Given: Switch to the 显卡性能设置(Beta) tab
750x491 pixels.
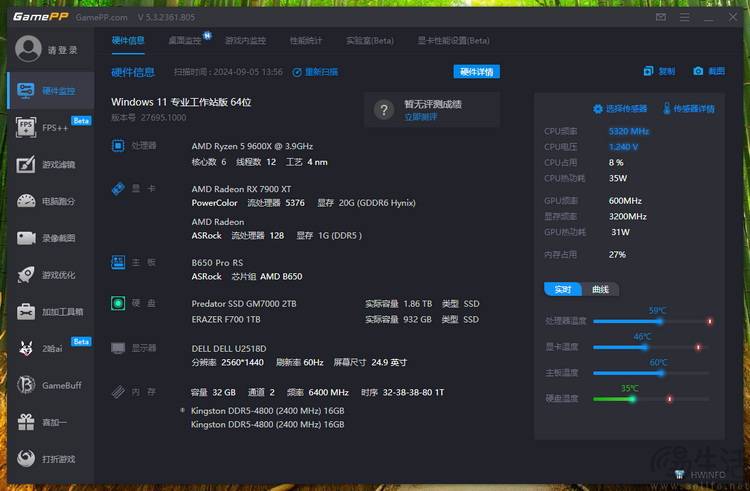Looking at the screenshot, I should (x=453, y=41).
